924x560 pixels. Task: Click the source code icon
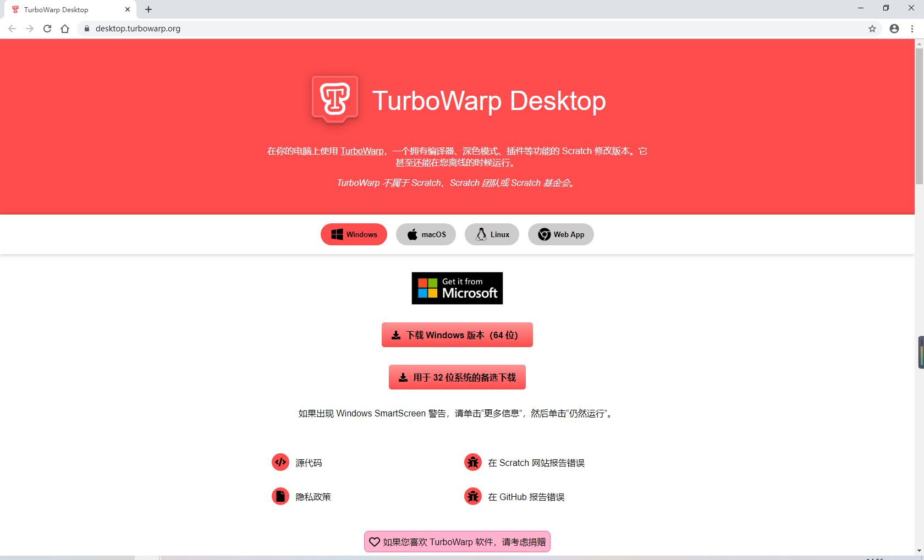pos(280,462)
